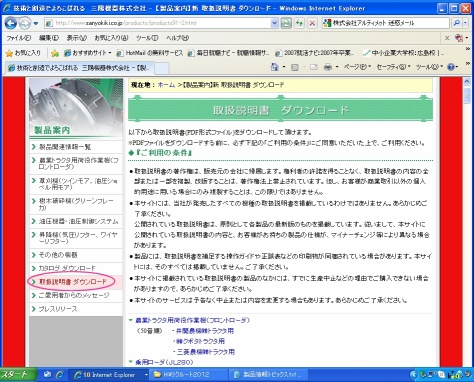Image resolution: width=474 pixels, height=382 pixels.
Task: Click the blue Help question mark icon
Action: (451, 67)
